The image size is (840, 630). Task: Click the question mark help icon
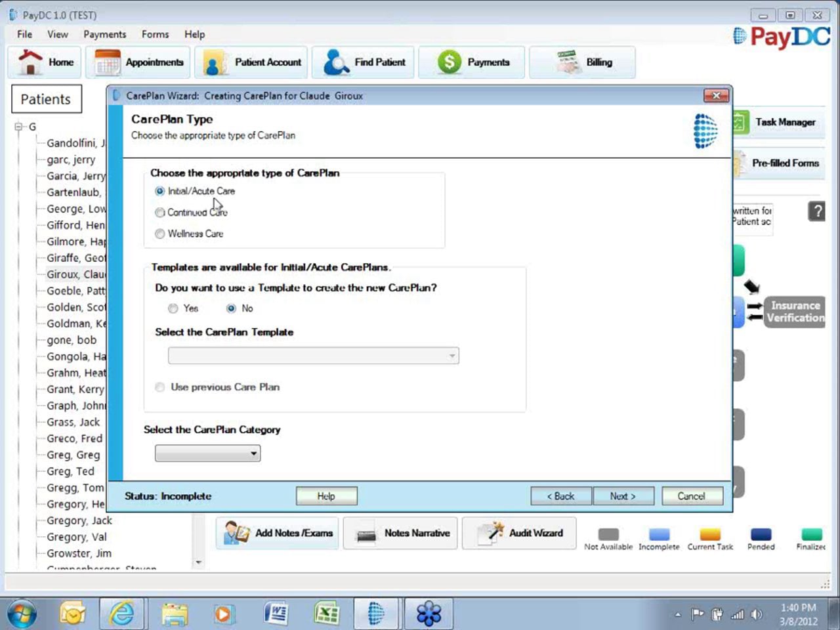coord(817,211)
